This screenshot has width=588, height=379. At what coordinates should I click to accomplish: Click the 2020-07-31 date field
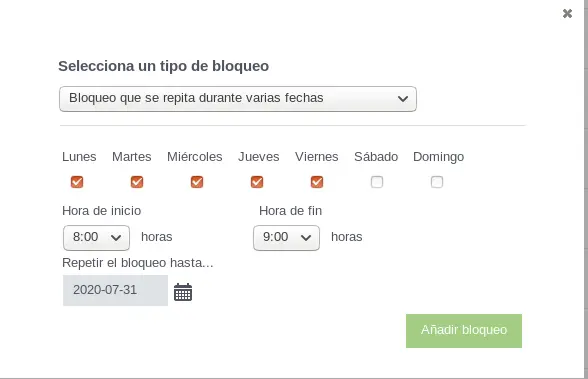[x=116, y=290]
